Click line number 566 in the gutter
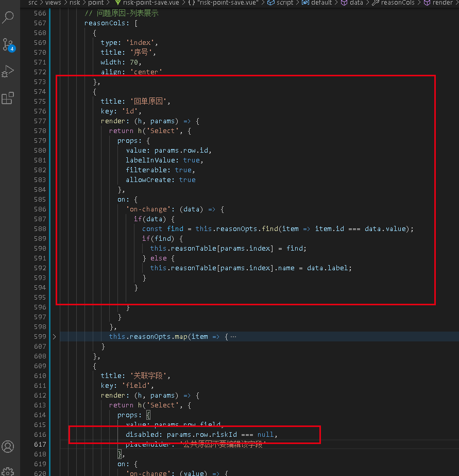Image resolution: width=459 pixels, height=476 pixels. coord(40,13)
